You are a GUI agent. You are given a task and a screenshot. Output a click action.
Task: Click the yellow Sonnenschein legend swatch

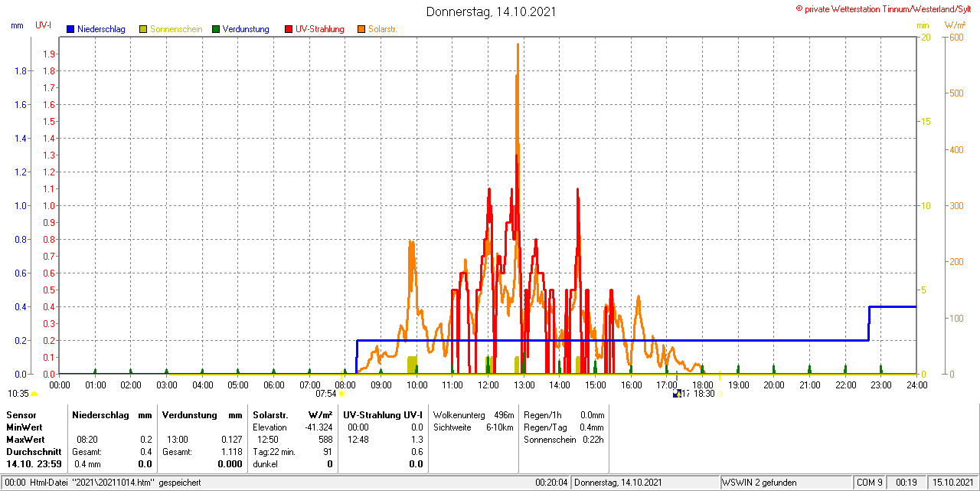143,29
